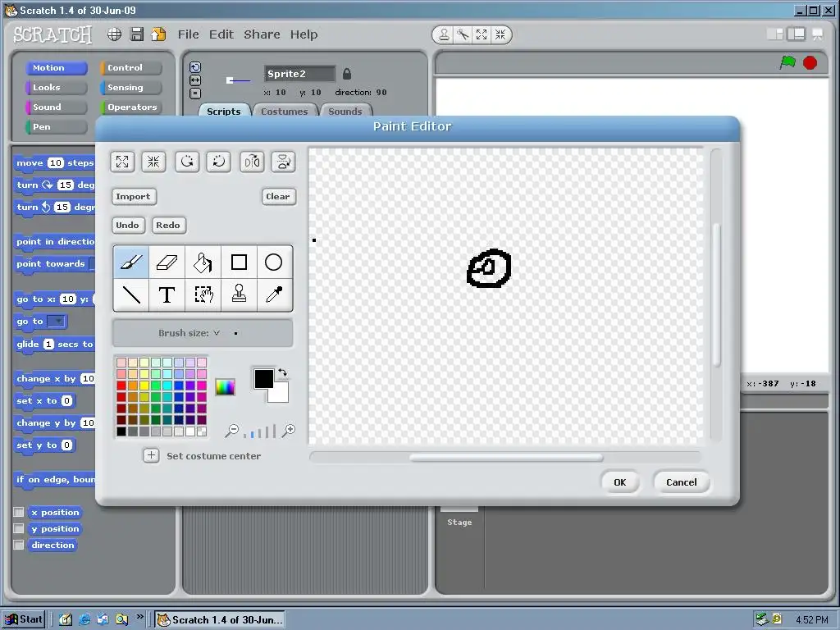
Task: Click the stamp duplicate icon in top toolbar
Action: pyautogui.click(x=444, y=34)
